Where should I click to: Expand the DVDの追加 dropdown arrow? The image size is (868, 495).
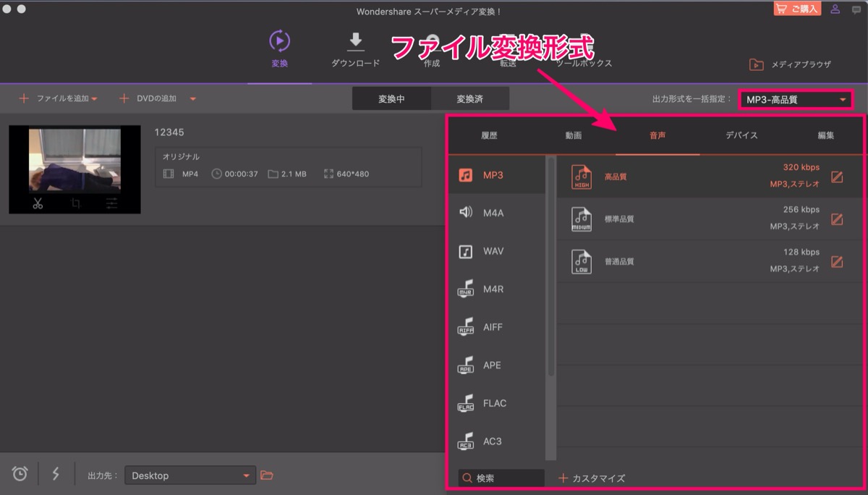click(192, 99)
